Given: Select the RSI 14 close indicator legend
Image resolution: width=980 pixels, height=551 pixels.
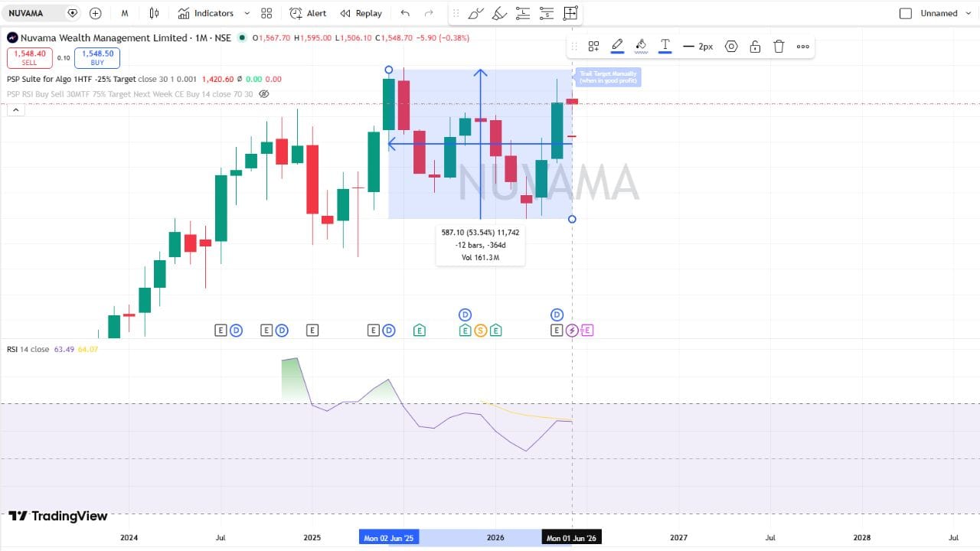Looking at the screenshot, I should pos(28,349).
